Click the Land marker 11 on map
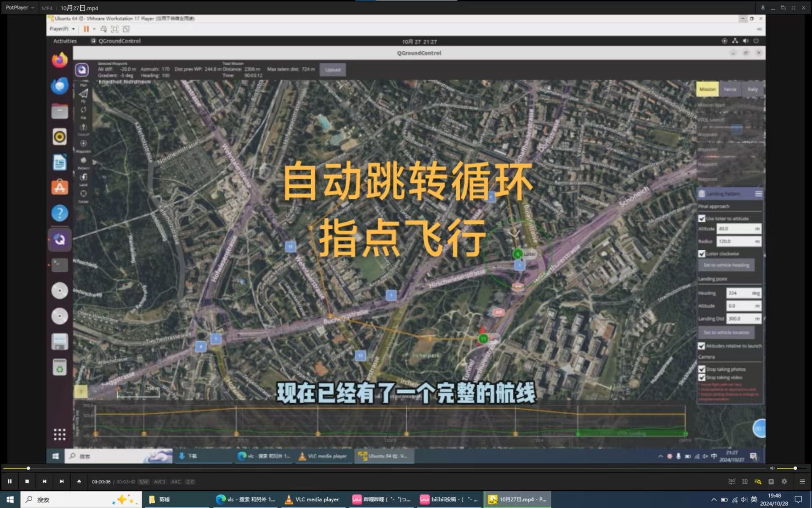The width and height of the screenshot is (812, 508). [x=483, y=339]
